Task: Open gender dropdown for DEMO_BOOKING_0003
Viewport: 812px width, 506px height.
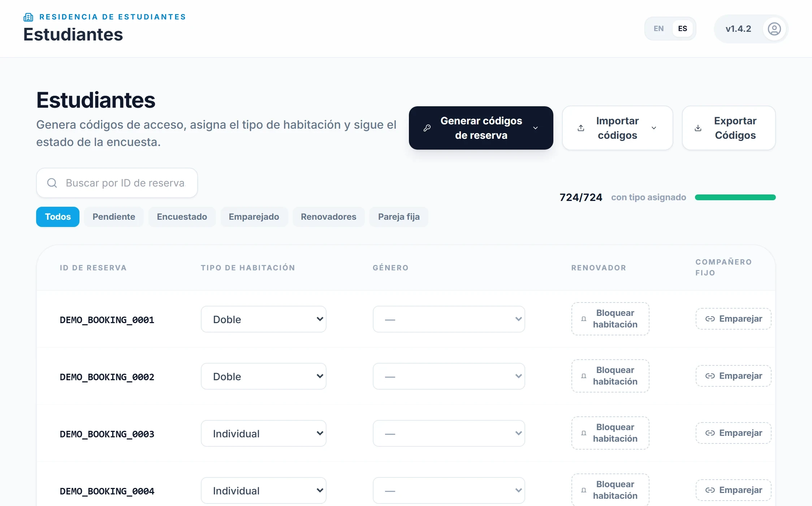Action: click(449, 433)
